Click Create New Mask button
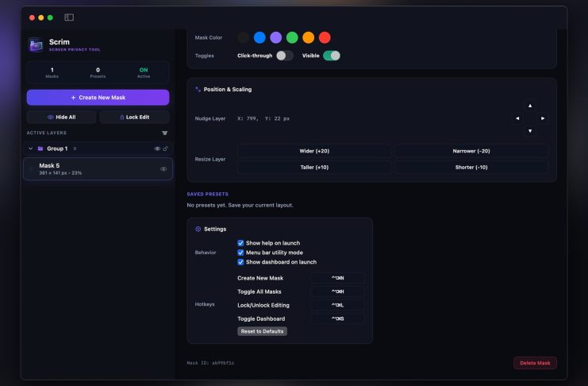 (x=98, y=98)
